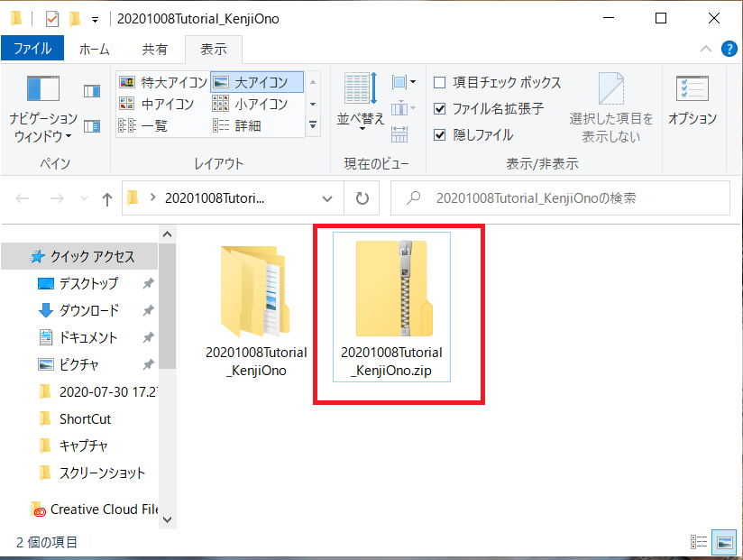Enable 項目チェック ボックス checkboxes
743x560 pixels.
(x=441, y=81)
